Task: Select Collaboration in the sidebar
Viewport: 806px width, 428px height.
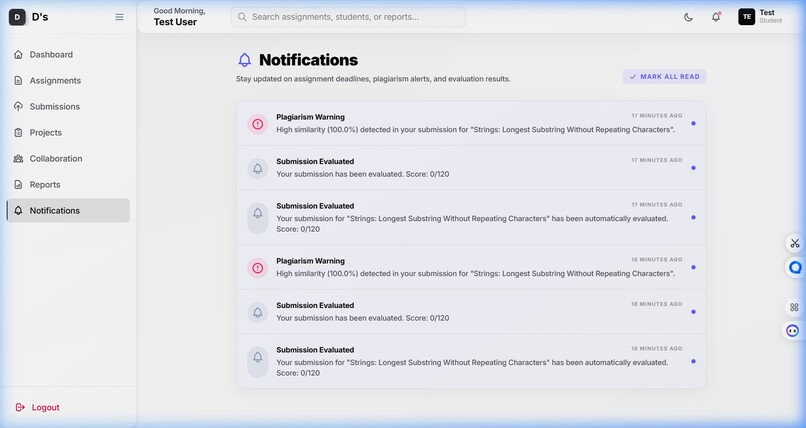Action: click(x=68, y=159)
